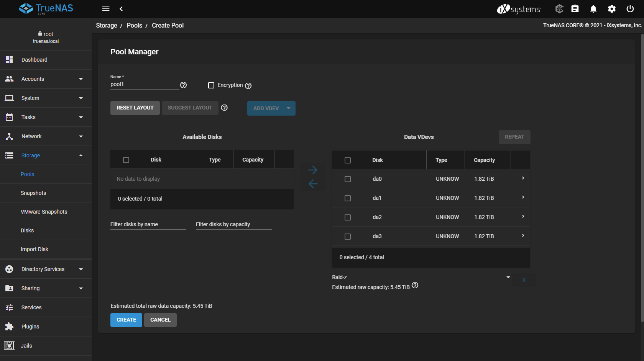Expand the da2 row details chevron
The image size is (644, 361).
pos(523,217)
